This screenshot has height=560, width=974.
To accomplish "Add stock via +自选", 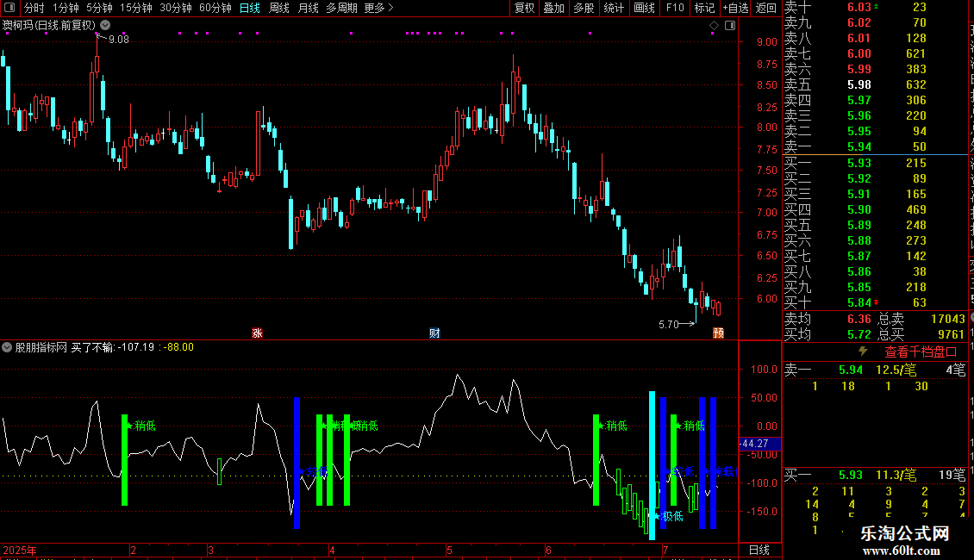I will 735,8.
